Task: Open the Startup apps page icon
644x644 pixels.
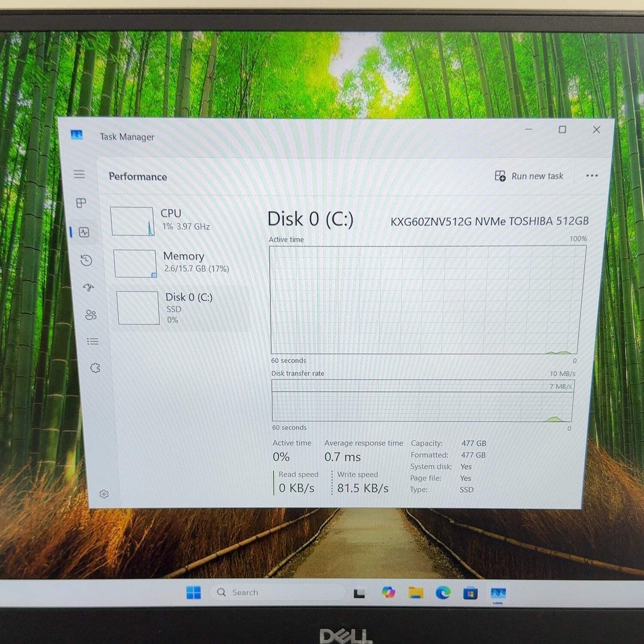Action: coord(89,288)
